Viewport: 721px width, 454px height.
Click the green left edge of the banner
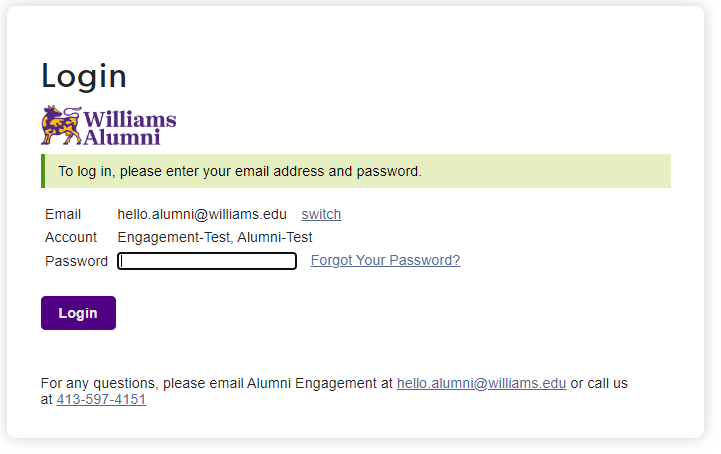(x=43, y=171)
